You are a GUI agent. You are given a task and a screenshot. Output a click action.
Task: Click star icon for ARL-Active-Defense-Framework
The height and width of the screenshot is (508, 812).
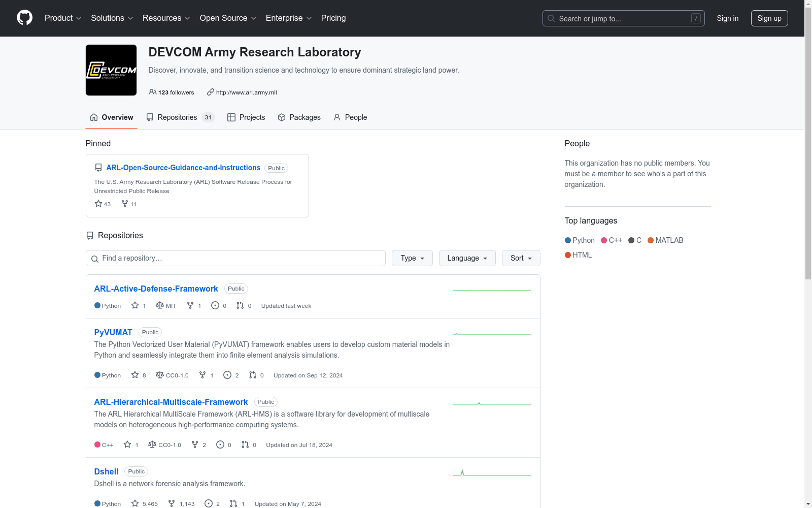135,305
